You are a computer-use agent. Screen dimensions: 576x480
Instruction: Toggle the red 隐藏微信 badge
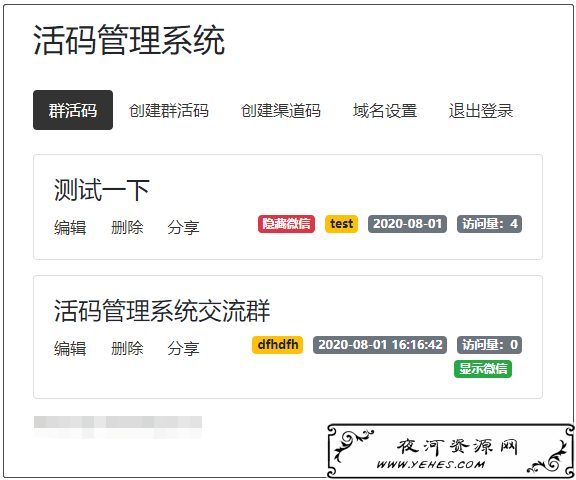click(286, 224)
